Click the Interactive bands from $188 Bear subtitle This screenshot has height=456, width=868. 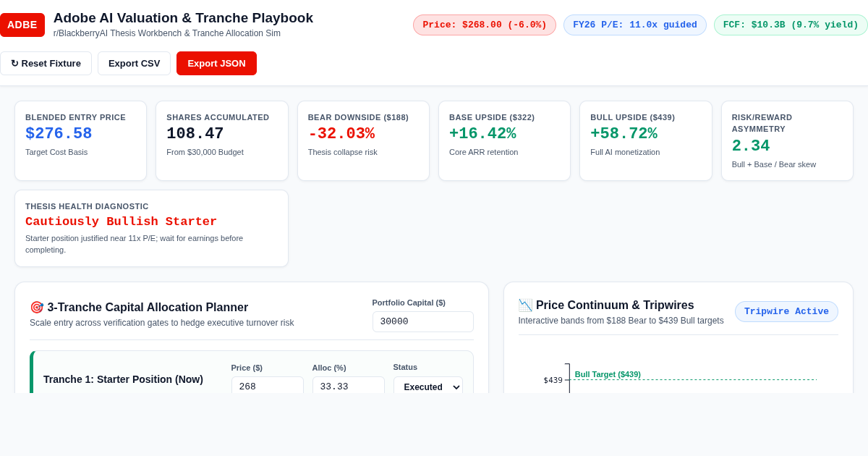pos(621,321)
